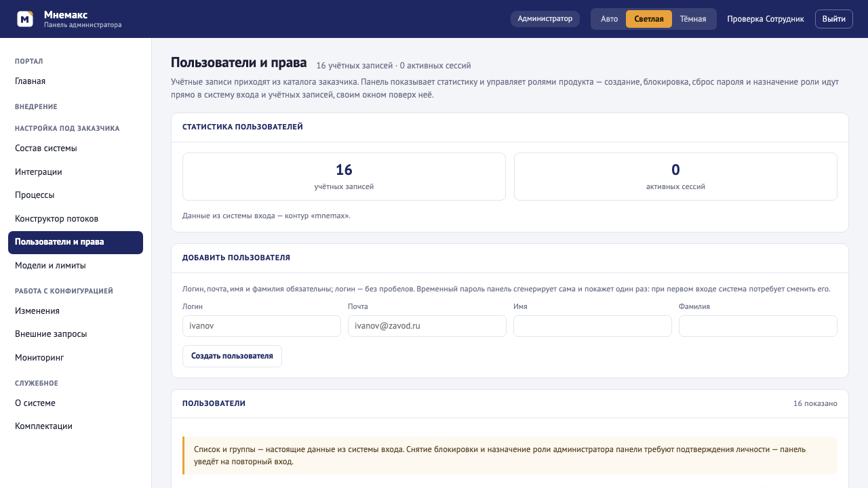Click the Имя input field
Screen dimensions: 868x488
[x=593, y=326]
